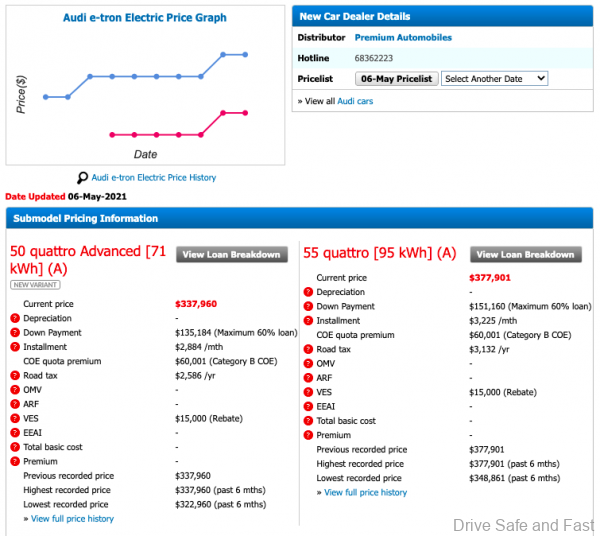Click help icon beside Down Payment for 55 quattro
Image resolution: width=600 pixels, height=536 pixels.
click(x=309, y=307)
